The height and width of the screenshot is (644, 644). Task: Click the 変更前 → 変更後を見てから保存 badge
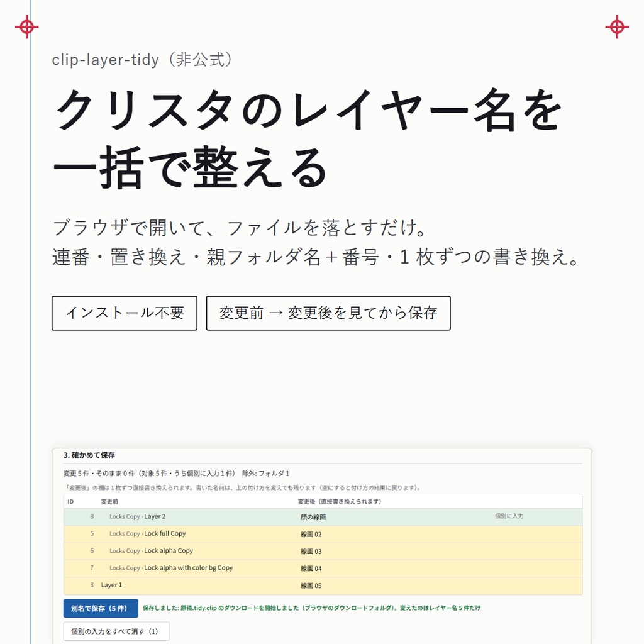coord(328,313)
